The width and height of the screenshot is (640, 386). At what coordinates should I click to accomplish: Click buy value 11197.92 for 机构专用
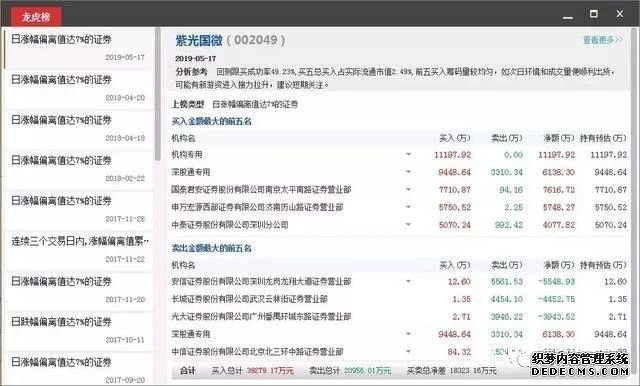coord(452,155)
